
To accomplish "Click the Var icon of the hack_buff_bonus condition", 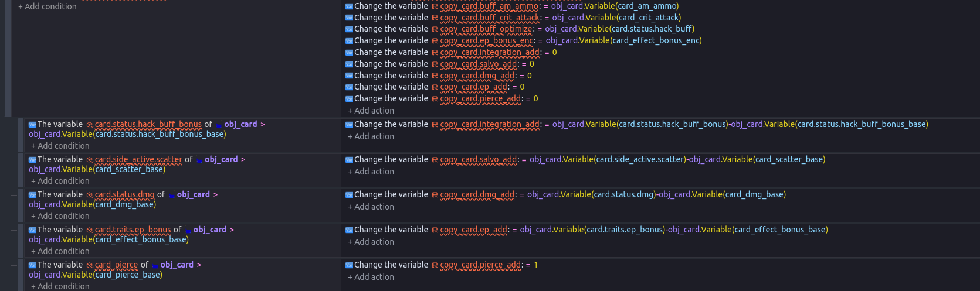I will point(32,125).
